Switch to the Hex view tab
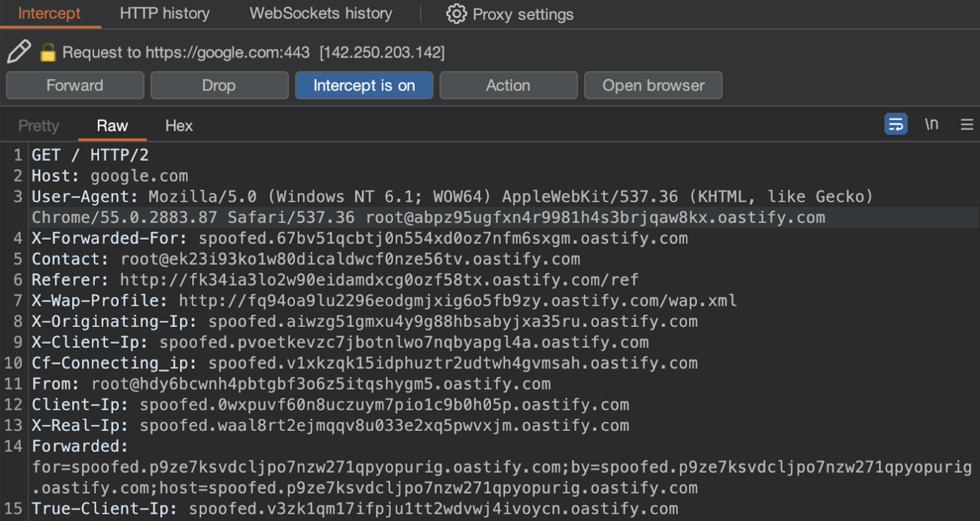This screenshot has height=521, width=980. pos(179,126)
